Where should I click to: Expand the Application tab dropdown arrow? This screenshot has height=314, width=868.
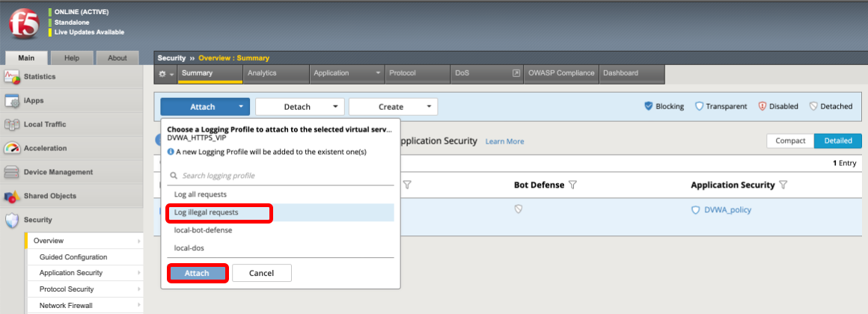[378, 73]
